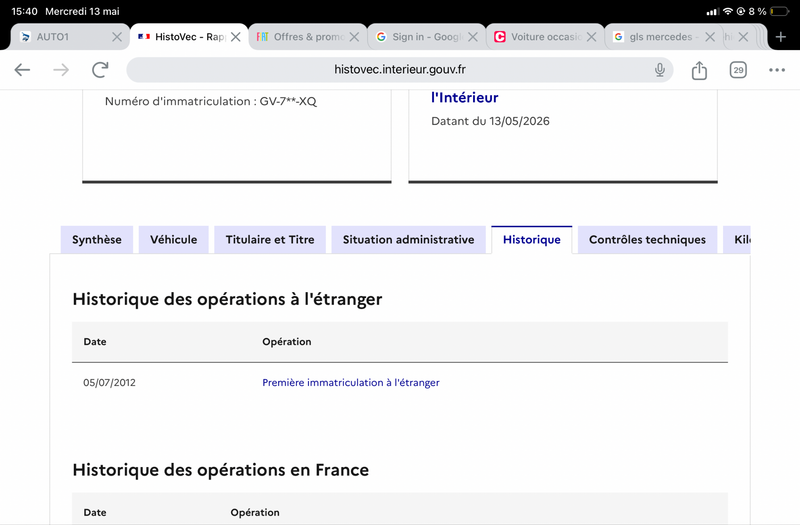Close the AUTO1 tab
800x525 pixels.
coord(117,37)
